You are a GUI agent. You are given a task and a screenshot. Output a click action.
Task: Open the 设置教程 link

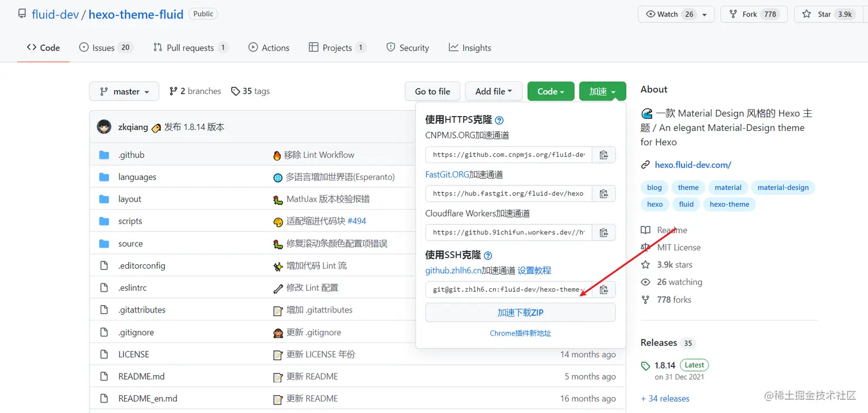534,271
